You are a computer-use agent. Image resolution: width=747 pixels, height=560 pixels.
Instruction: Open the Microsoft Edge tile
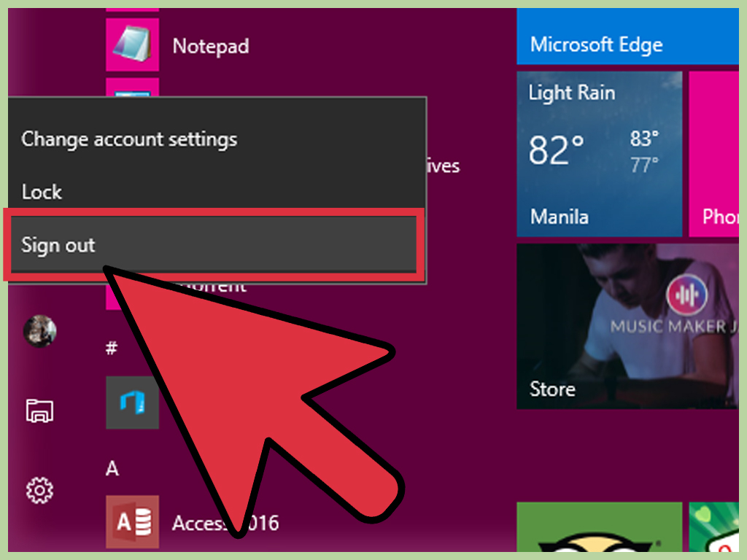click(627, 36)
